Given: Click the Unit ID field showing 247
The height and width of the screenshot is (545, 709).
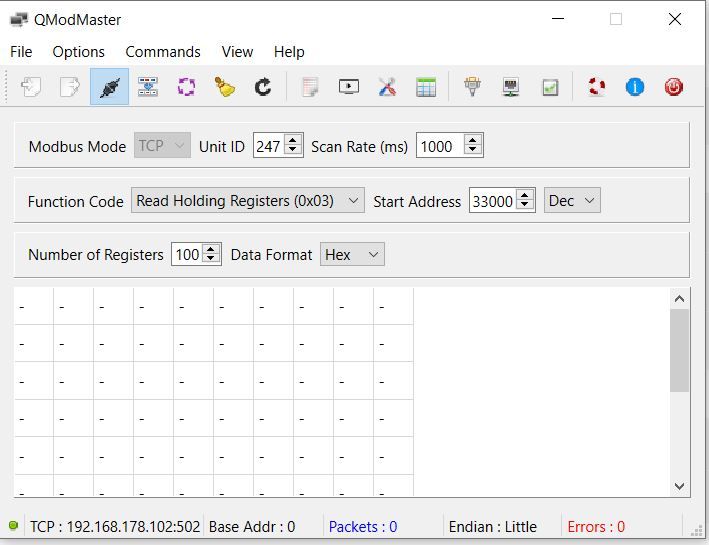Looking at the screenshot, I should [269, 146].
